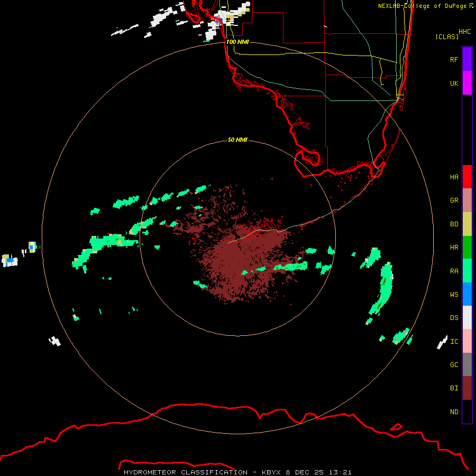Click the BI brown legend block
The image size is (476, 476).
pyautogui.click(x=467, y=388)
